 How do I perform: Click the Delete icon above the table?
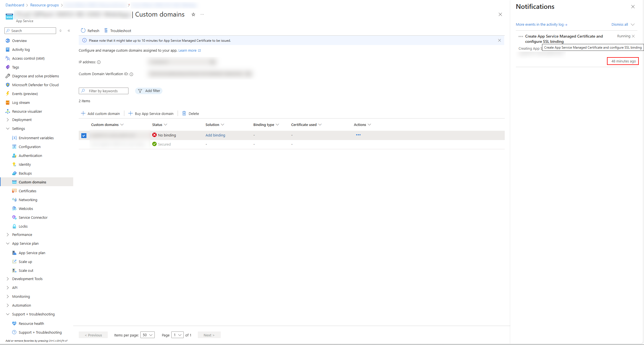184,113
